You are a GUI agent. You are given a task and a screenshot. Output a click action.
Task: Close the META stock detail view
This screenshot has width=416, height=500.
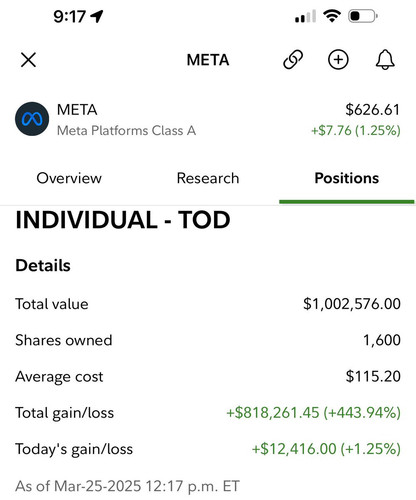(28, 60)
